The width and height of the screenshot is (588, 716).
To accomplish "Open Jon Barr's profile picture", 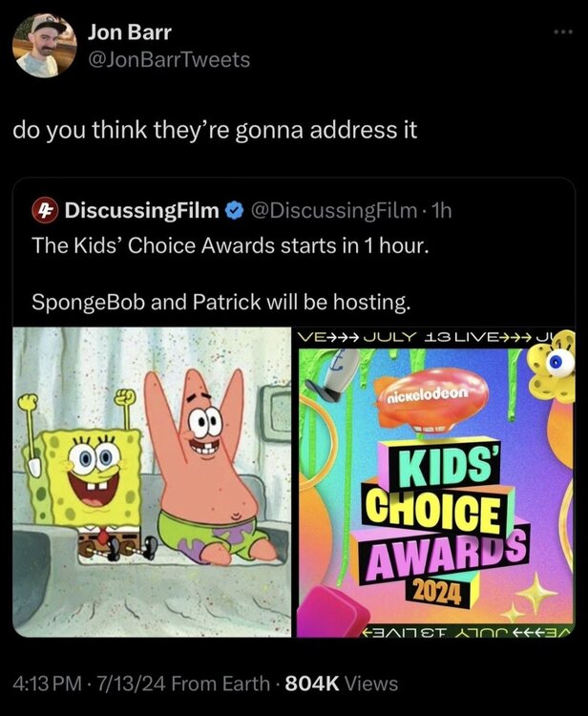I will (44, 45).
